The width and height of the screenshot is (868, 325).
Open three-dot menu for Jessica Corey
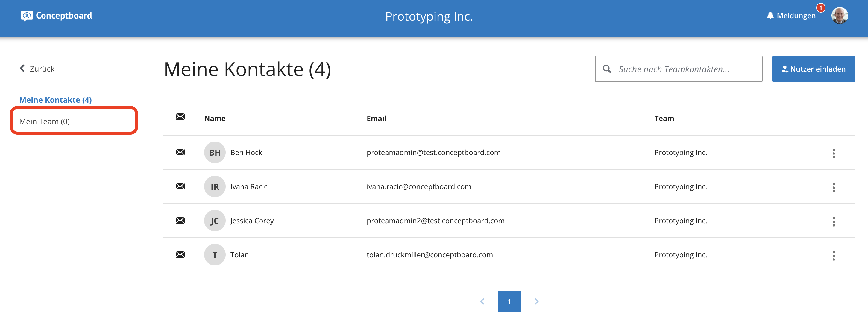tap(834, 222)
